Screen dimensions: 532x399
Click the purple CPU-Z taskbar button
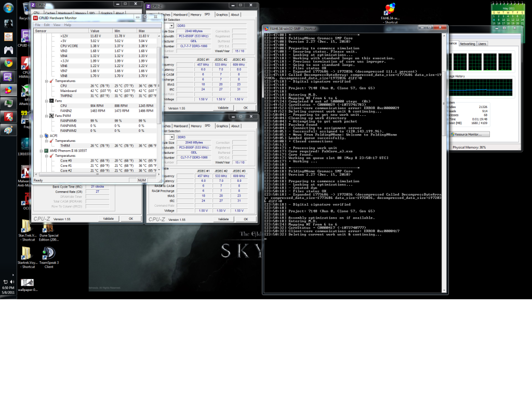coord(8,77)
